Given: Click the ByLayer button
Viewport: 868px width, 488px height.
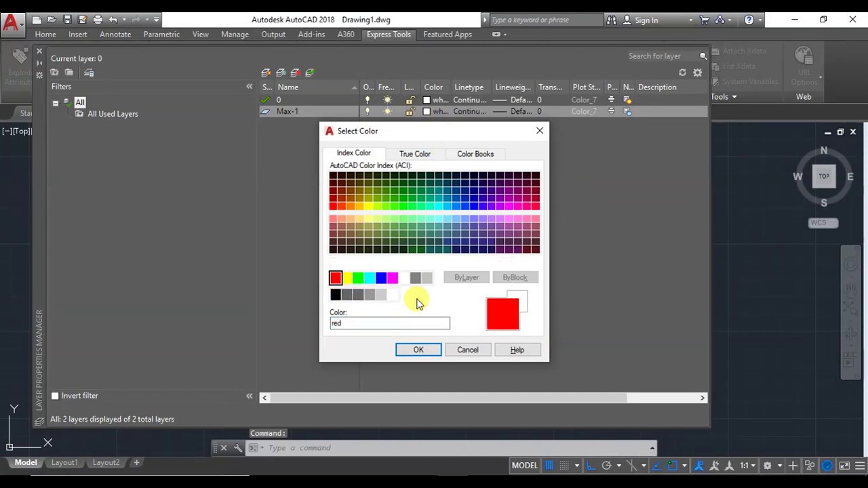Looking at the screenshot, I should tap(467, 277).
